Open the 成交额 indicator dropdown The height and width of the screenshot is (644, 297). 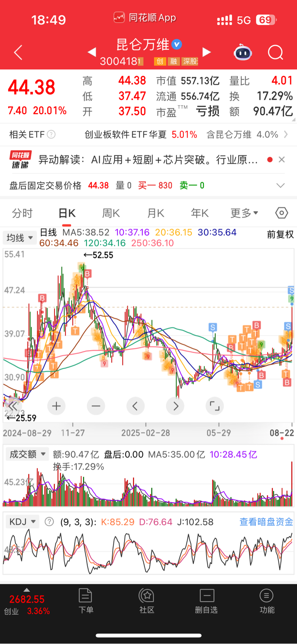click(27, 454)
